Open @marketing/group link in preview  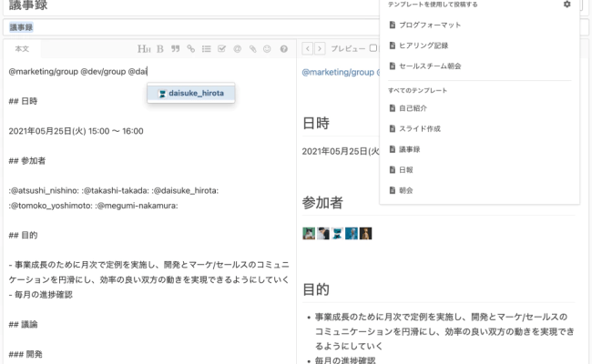pyautogui.click(x=338, y=72)
